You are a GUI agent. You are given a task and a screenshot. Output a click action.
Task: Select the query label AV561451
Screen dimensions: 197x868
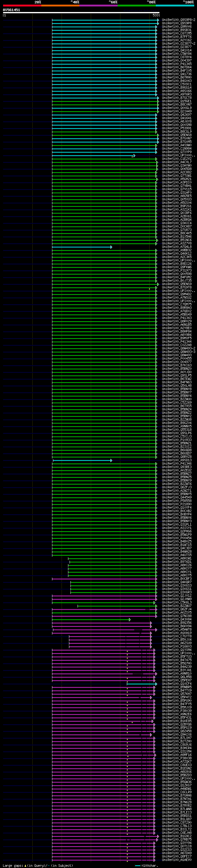[11, 10]
